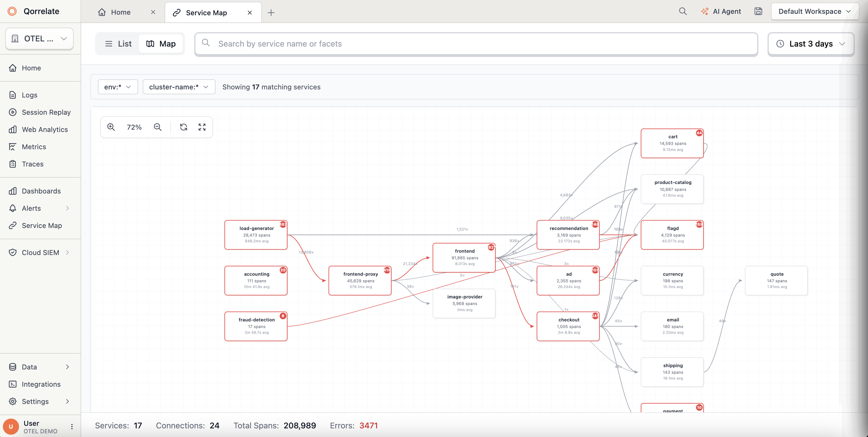Go to Traces in the sidebar
Screen dimensions: 868x437
(32, 164)
